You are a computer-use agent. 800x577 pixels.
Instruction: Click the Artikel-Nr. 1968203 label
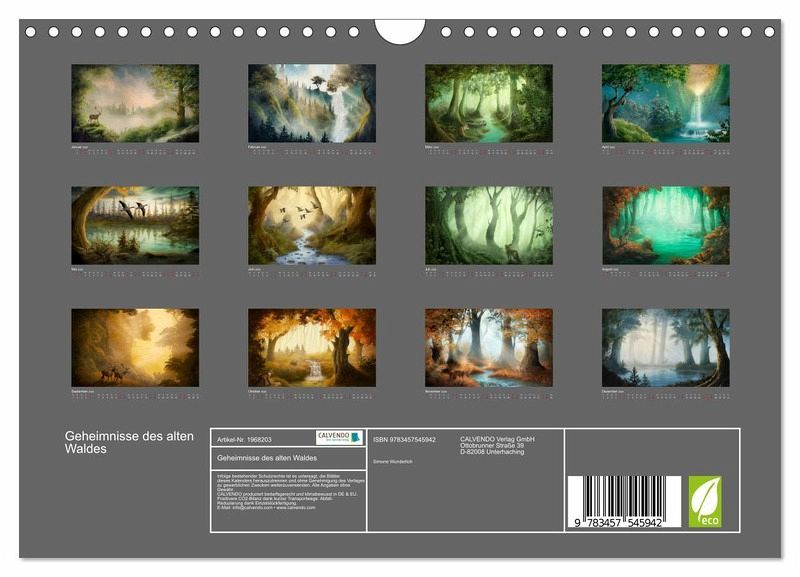(245, 439)
